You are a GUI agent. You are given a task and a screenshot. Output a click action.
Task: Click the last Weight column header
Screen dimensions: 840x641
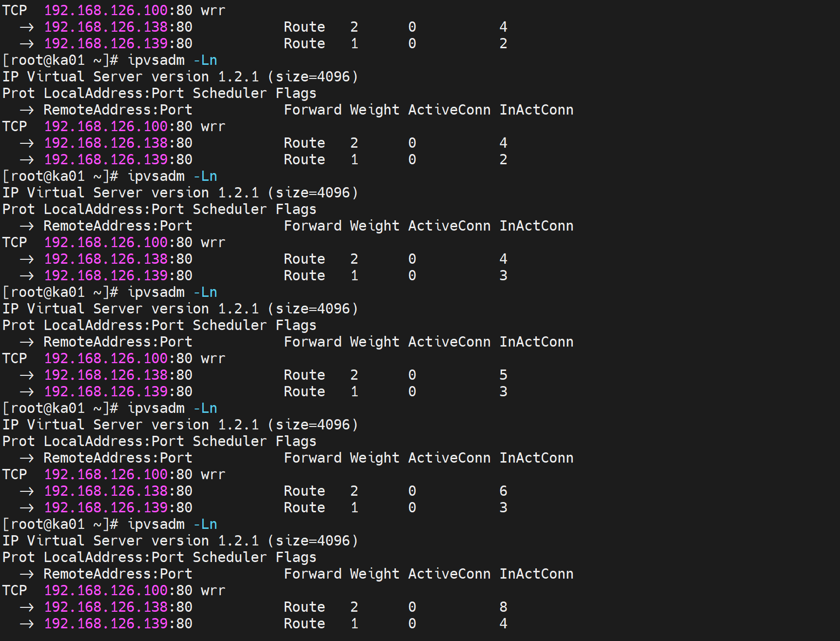(374, 574)
